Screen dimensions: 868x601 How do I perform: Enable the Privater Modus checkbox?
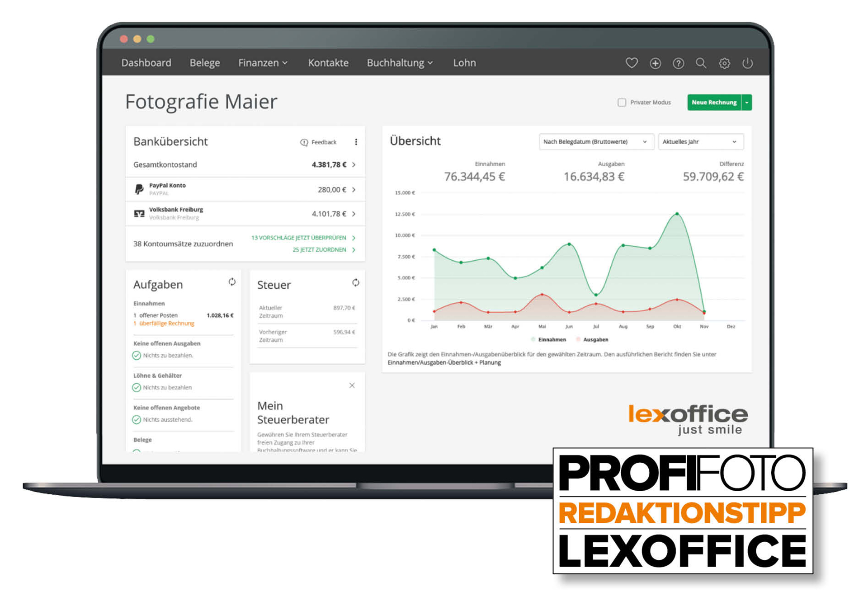pos(622,103)
